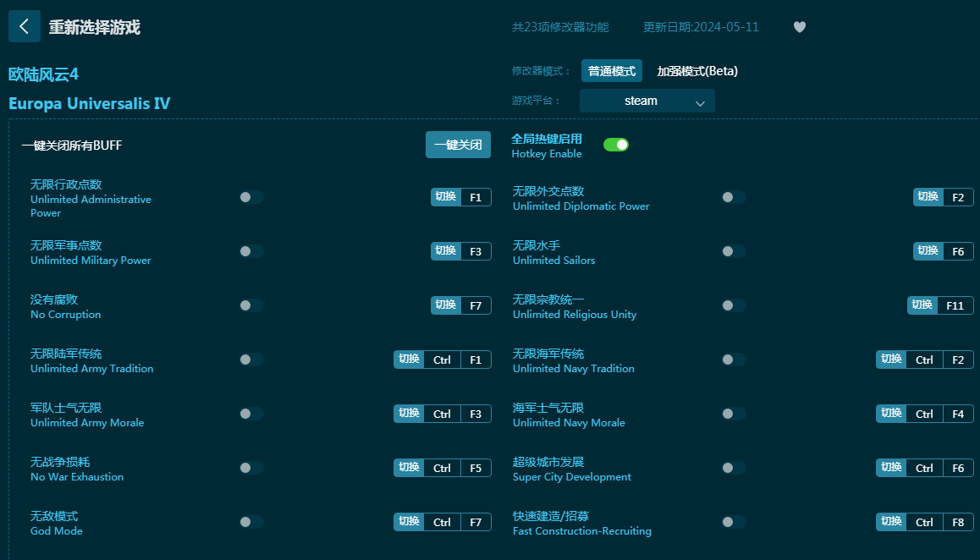Click the 重新选择游戏 title text
Image resolution: width=980 pixels, height=560 pixels.
(95, 27)
